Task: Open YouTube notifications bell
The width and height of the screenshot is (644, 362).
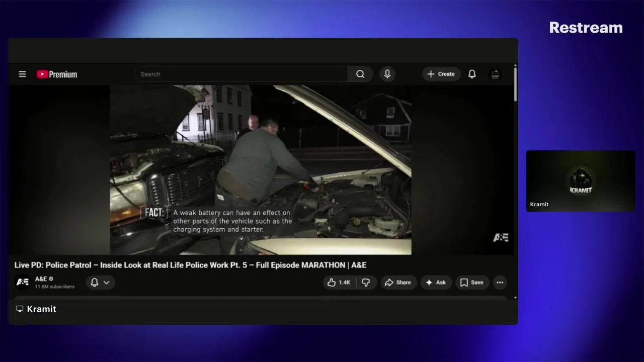Action: pos(472,74)
